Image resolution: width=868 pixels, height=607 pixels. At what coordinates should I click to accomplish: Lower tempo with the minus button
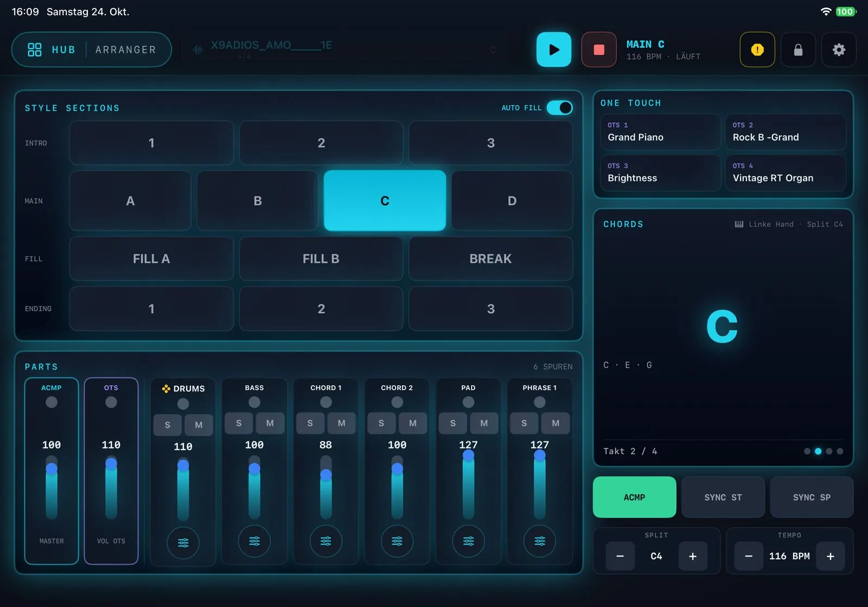(x=749, y=556)
